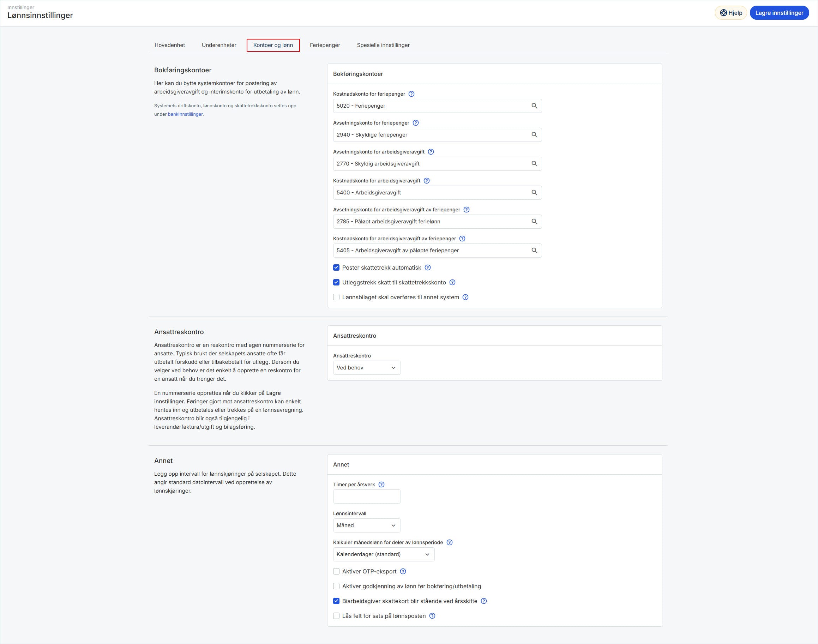The image size is (818, 644).
Task: Click help icon for Lås felt for sats
Action: [x=432, y=616]
